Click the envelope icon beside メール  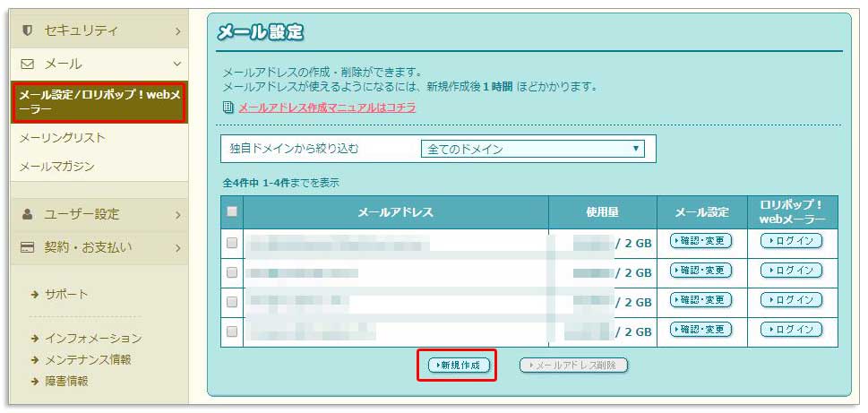pos(27,65)
